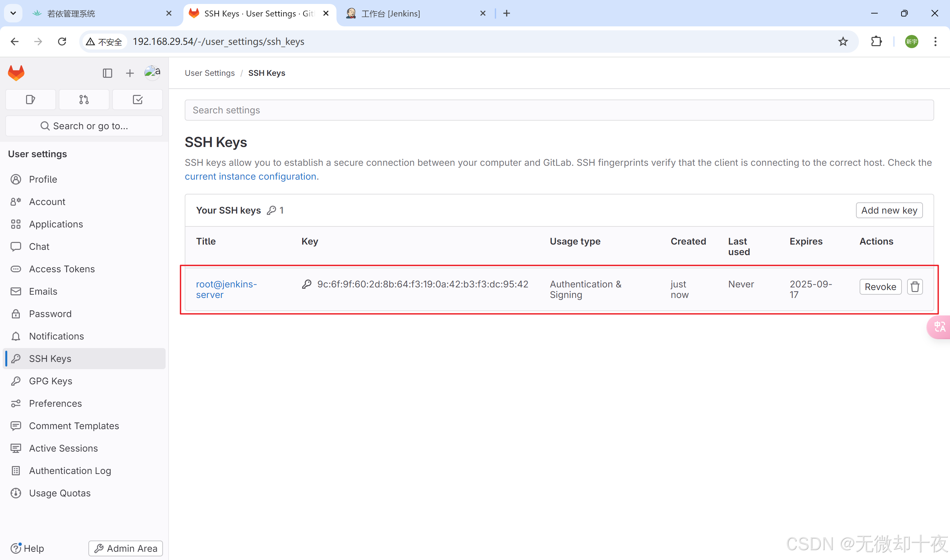Image resolution: width=950 pixels, height=560 pixels.
Task: Open the to-do list icon button
Action: click(x=138, y=100)
